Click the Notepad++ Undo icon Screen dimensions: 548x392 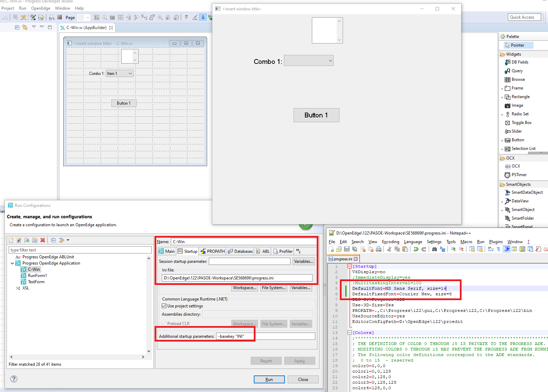pyautogui.click(x=416, y=249)
